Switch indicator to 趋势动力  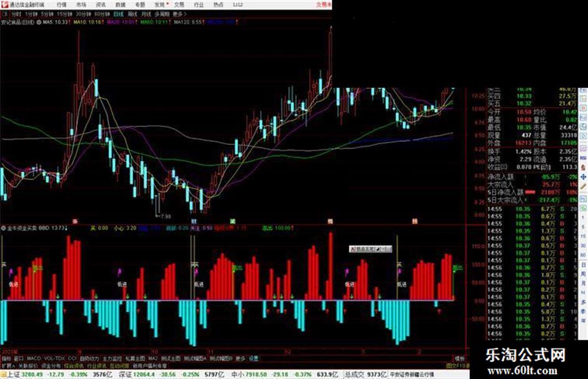tap(89, 358)
